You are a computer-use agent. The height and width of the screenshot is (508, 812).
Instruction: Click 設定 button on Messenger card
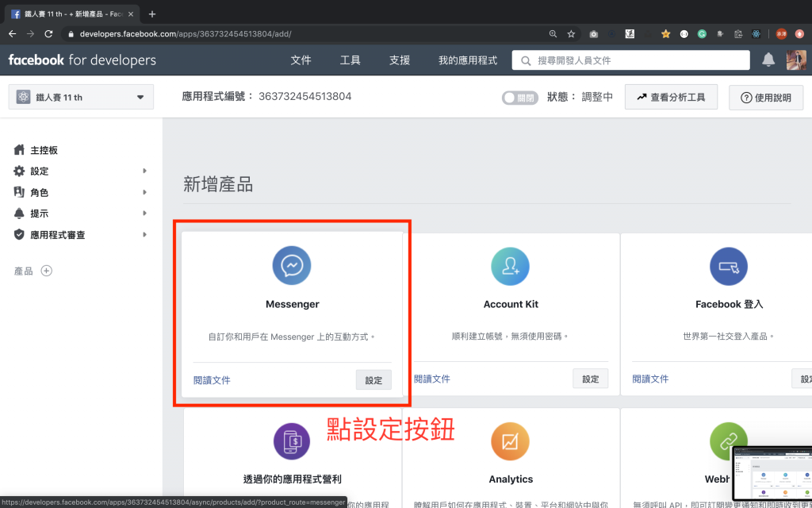point(373,380)
